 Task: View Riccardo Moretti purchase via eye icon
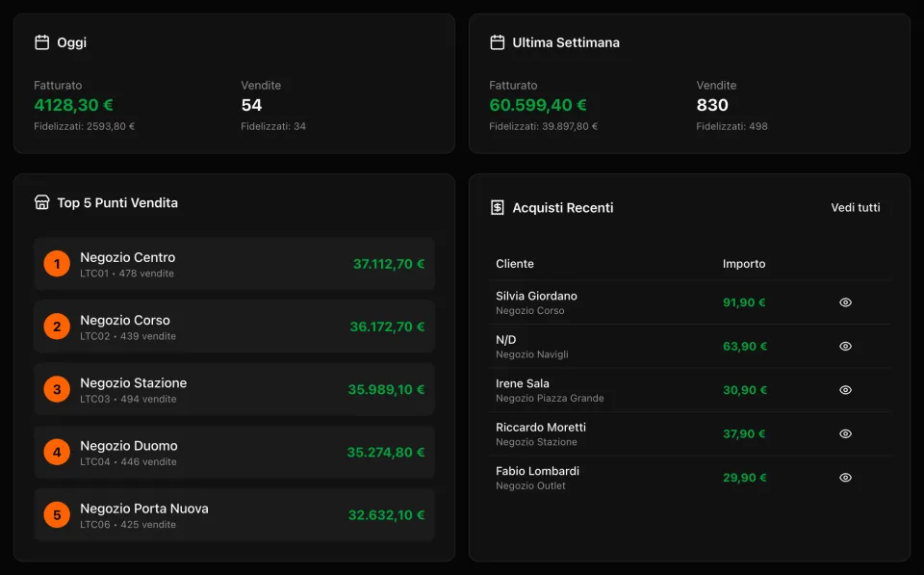coord(846,433)
